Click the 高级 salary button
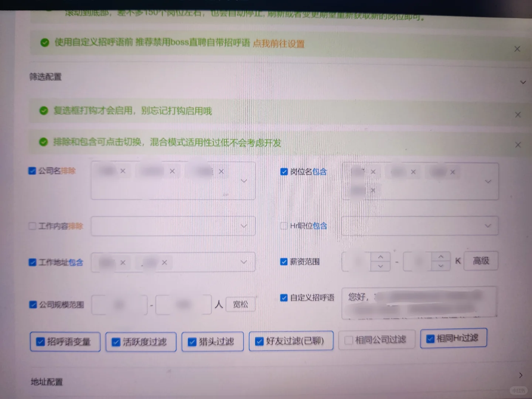532x399 pixels. point(481,260)
